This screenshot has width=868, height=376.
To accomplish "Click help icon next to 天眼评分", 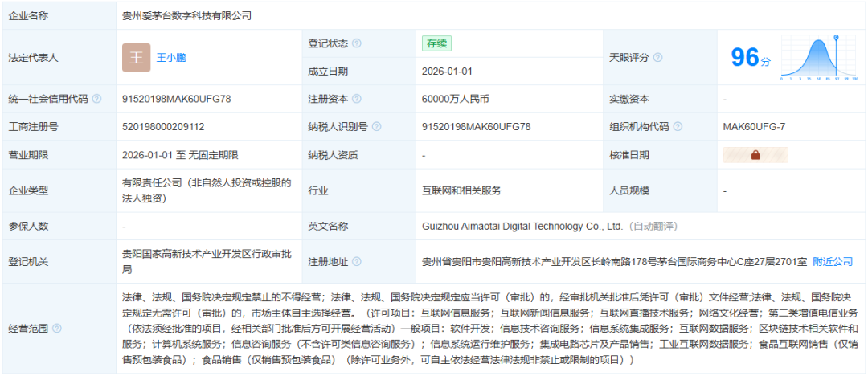I will pyautogui.click(x=658, y=58).
